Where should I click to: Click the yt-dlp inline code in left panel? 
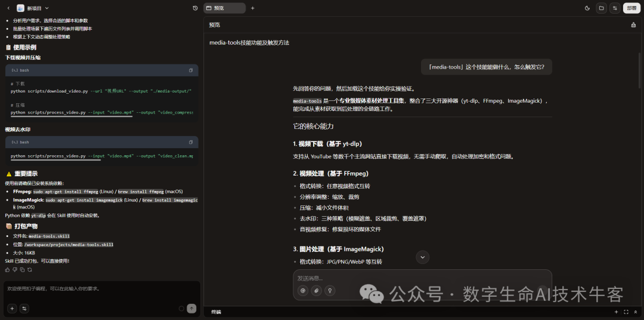[38, 215]
